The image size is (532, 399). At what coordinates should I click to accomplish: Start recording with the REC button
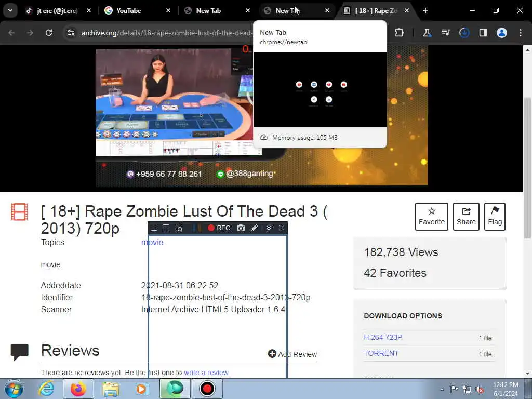click(x=219, y=228)
